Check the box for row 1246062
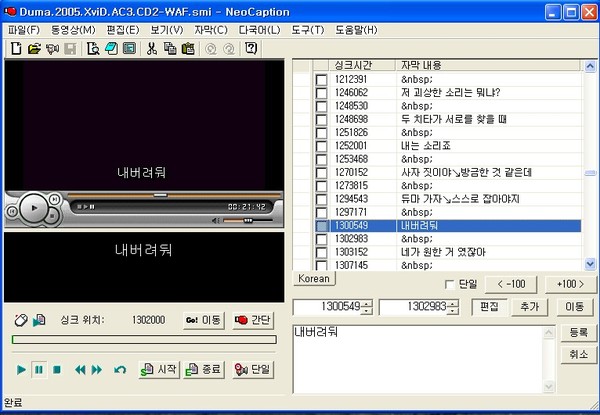 (322, 92)
